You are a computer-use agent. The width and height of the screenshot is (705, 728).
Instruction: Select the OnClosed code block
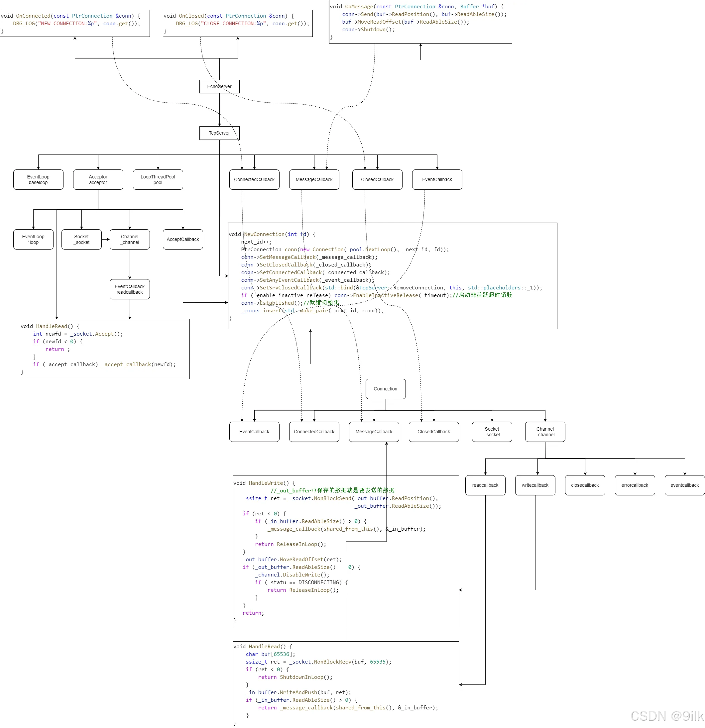click(x=238, y=23)
